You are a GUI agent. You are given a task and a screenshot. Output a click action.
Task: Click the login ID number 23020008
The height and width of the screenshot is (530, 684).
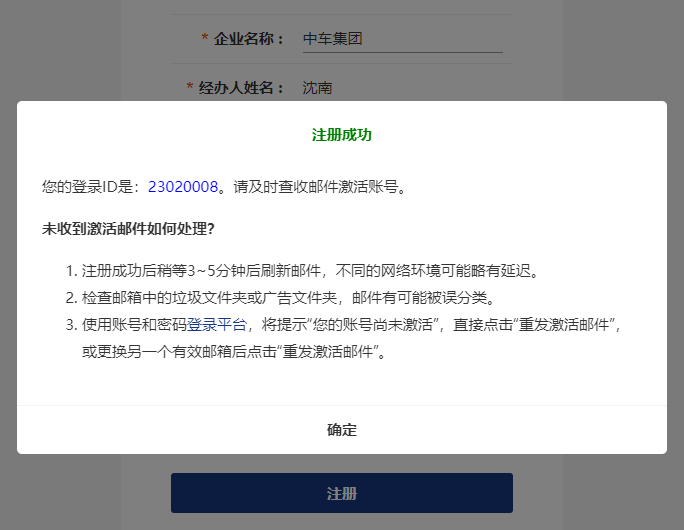coord(183,187)
